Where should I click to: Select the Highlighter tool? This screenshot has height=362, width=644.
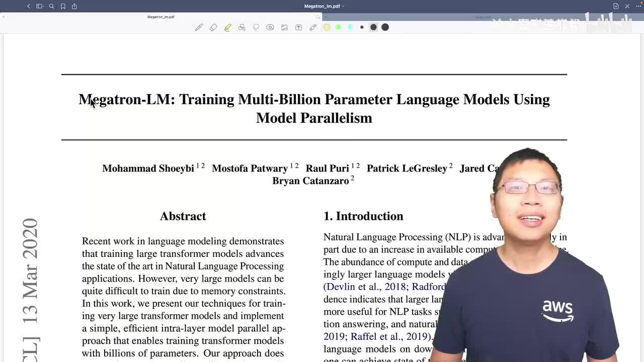[x=227, y=27]
